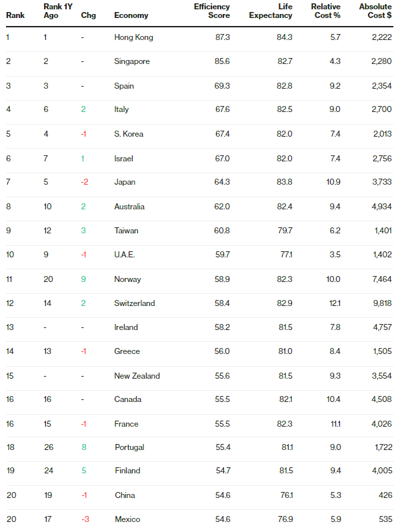Select Hong Kong's life expectancy 84.3
402x532 pixels.
(284, 37)
